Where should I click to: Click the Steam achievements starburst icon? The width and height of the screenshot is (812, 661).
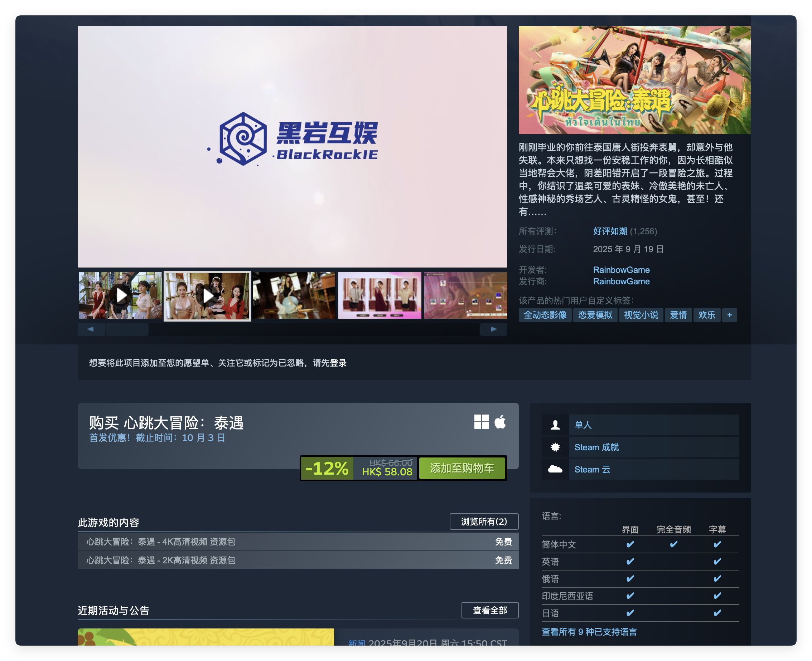555,447
